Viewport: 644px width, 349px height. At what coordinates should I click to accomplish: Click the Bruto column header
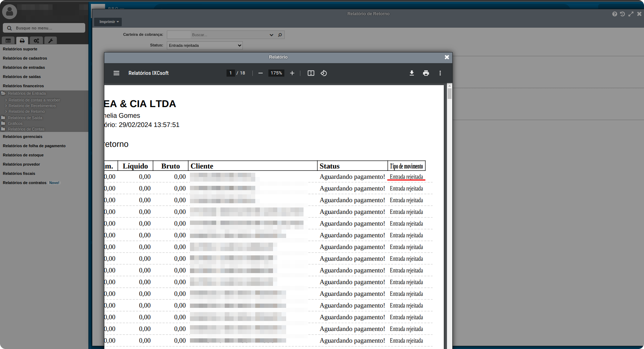click(x=170, y=166)
